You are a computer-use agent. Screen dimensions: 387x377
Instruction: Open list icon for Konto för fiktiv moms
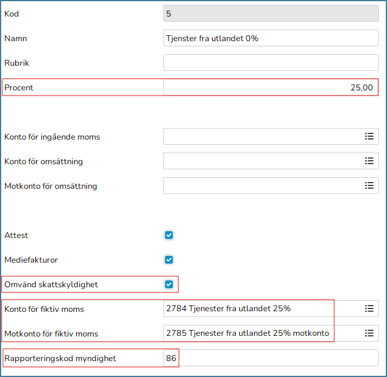(369, 309)
